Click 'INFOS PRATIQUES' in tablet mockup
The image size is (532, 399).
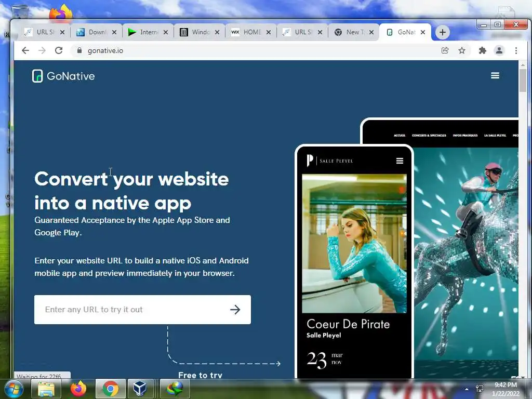pyautogui.click(x=465, y=136)
